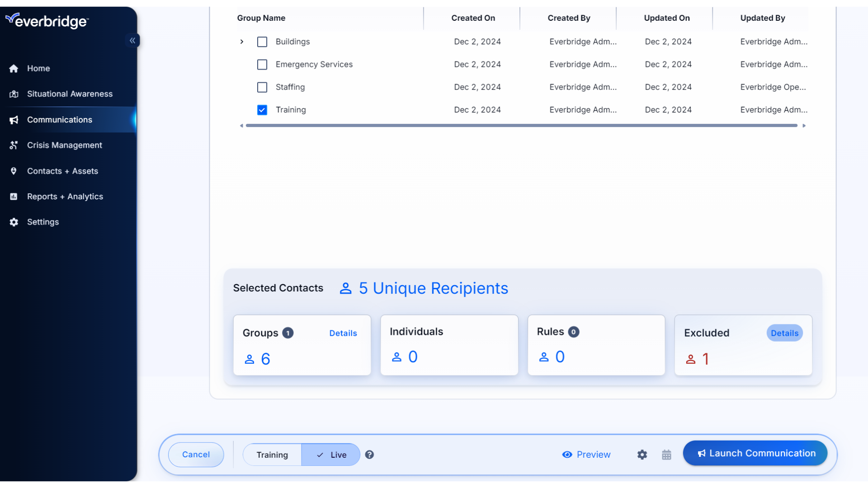Image resolution: width=868 pixels, height=488 pixels.
Task: Switch mode to Training
Action: (272, 455)
